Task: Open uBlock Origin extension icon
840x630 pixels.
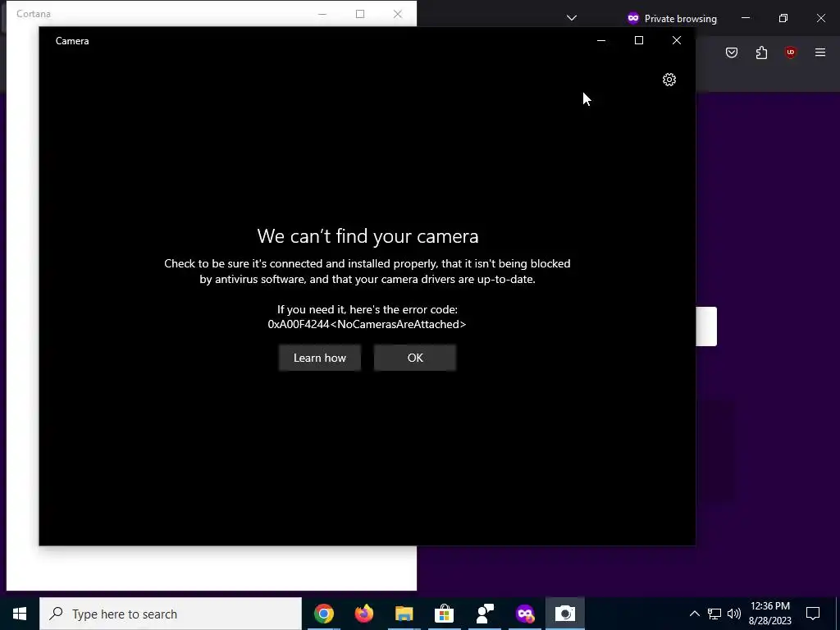Action: (x=791, y=52)
